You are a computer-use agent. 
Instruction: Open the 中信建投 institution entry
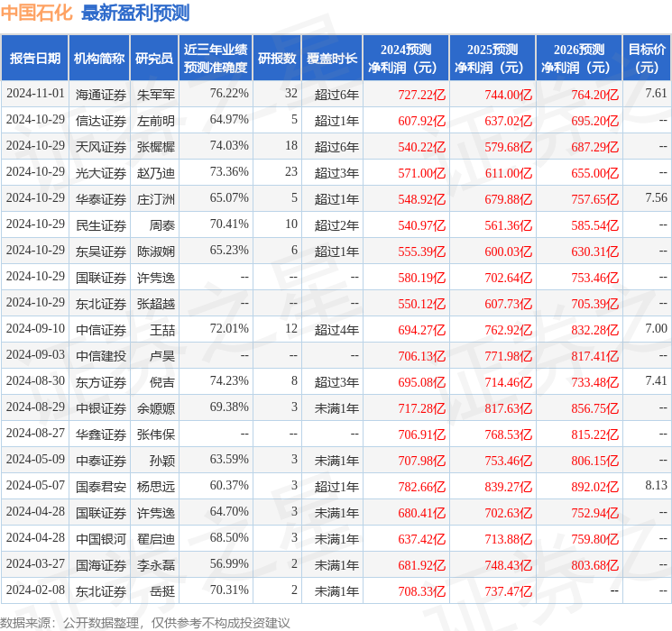100,355
